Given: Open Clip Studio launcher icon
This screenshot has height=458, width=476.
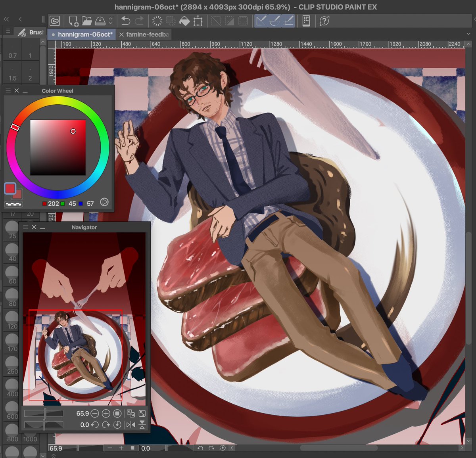Looking at the screenshot, I should coord(55,21).
